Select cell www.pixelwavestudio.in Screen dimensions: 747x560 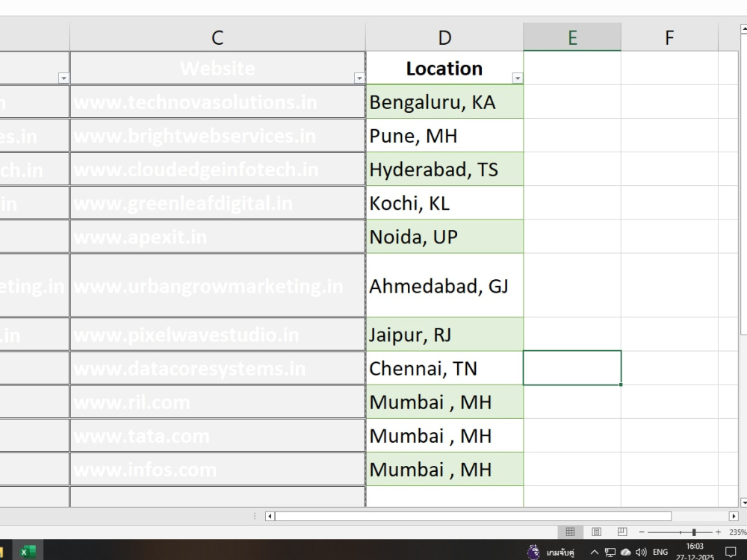tap(217, 335)
